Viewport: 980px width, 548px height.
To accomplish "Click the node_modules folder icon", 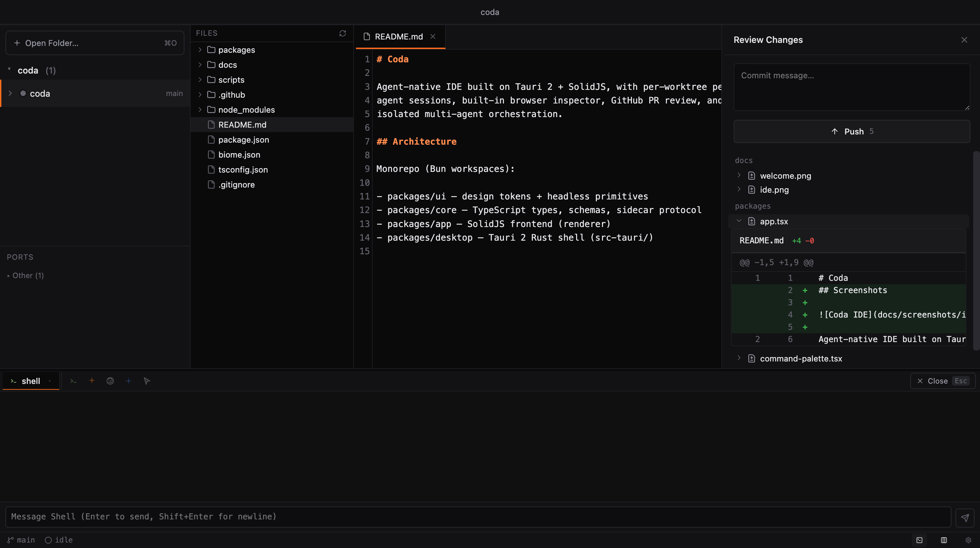I will click(x=211, y=110).
